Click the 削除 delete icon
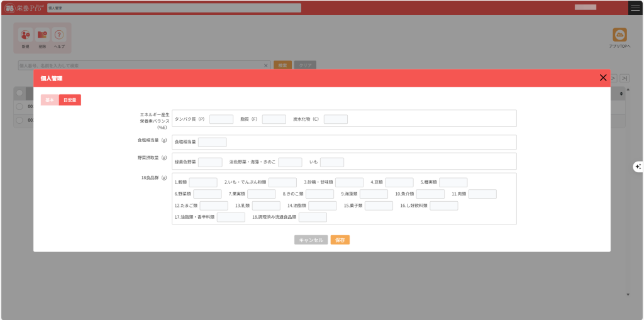 pos(42,36)
